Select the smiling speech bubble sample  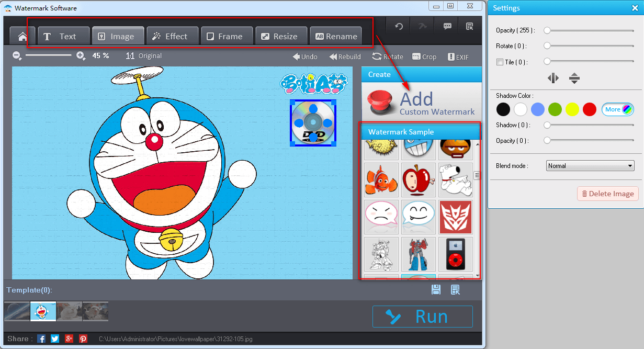[x=419, y=217]
